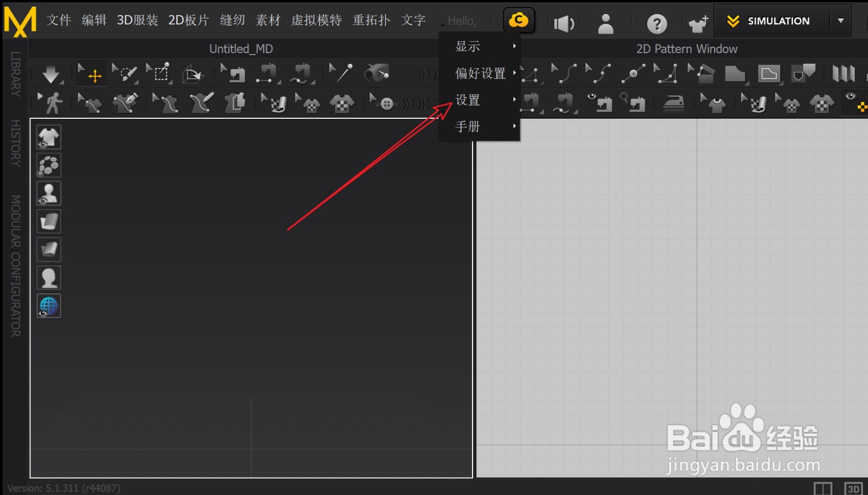The width and height of the screenshot is (868, 495).
Task: Switch to split 2D/3D window layout
Action: (823, 488)
